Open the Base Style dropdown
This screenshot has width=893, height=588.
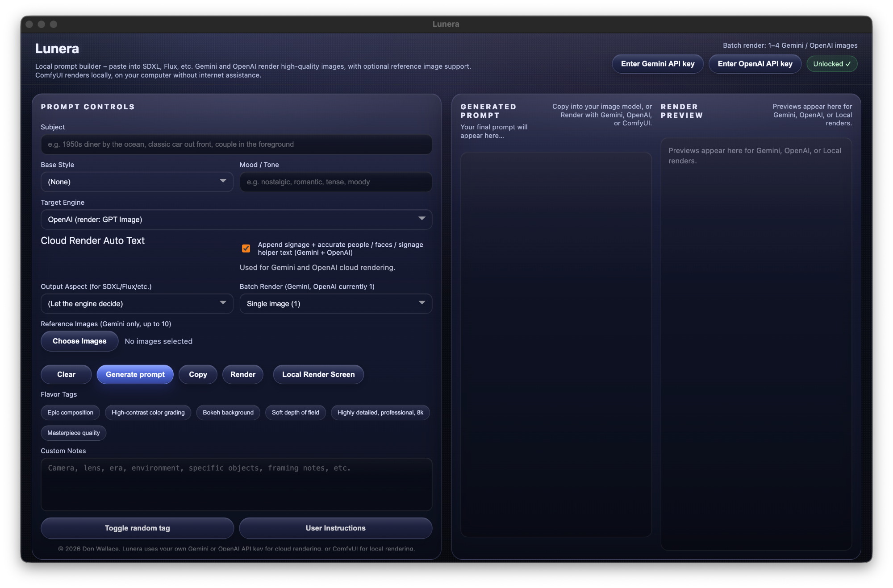[137, 182]
